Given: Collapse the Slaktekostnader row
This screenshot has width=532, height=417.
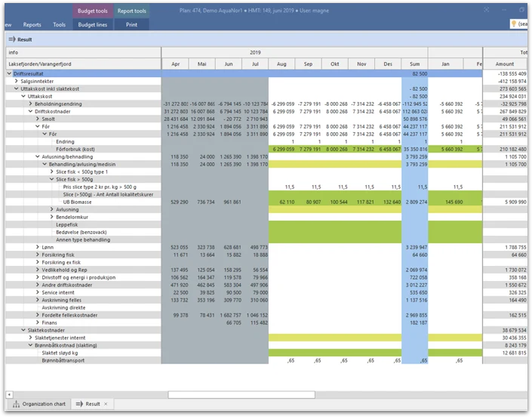Looking at the screenshot, I should 23,329.
